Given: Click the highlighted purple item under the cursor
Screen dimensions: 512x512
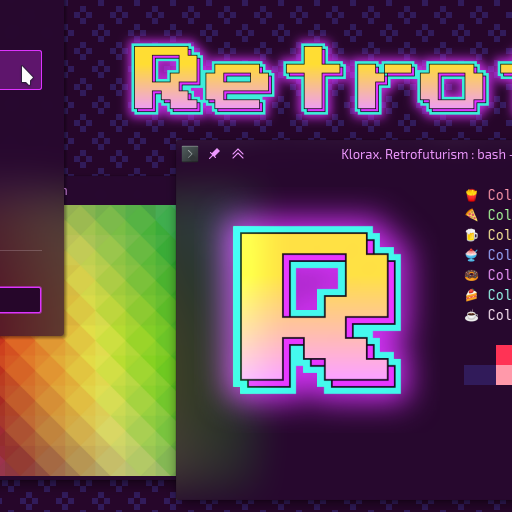Looking at the screenshot, I should [21, 70].
